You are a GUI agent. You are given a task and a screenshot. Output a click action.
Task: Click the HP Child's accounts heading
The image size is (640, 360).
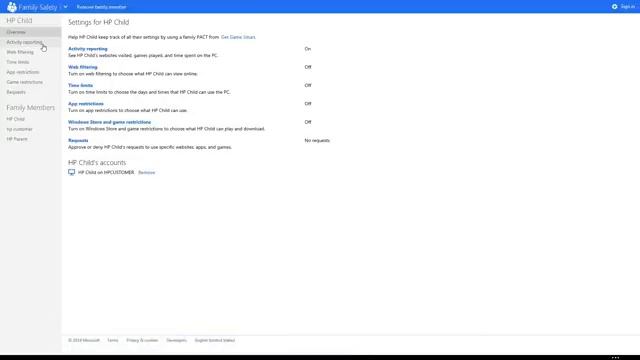(97, 162)
